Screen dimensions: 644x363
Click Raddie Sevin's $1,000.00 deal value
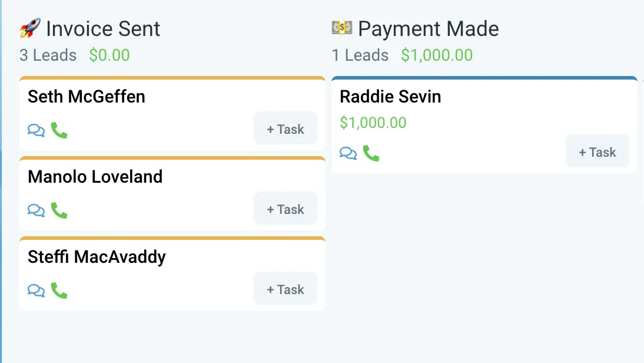[x=373, y=123]
